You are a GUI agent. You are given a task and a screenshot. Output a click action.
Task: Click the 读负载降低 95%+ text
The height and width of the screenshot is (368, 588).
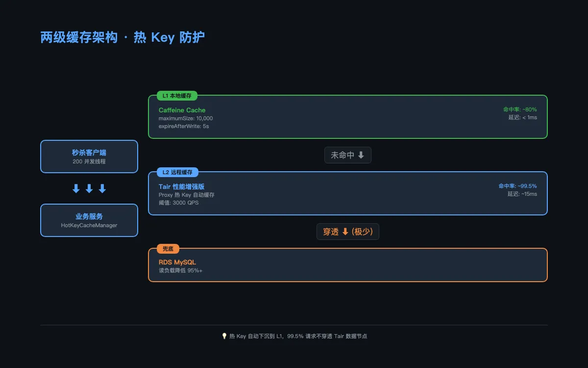tap(181, 270)
